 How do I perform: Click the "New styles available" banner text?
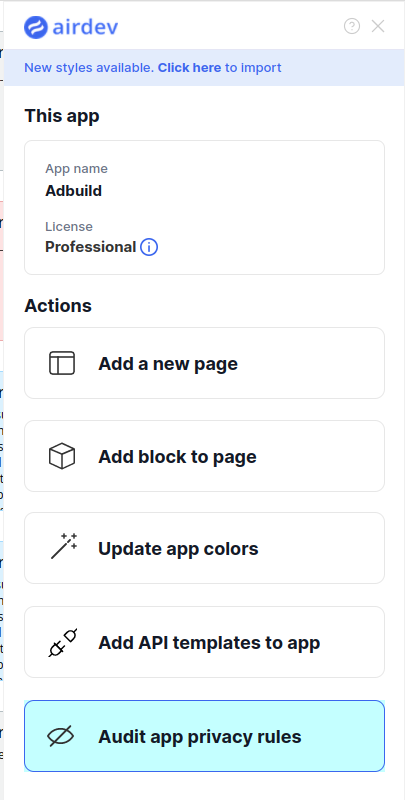(x=89, y=67)
